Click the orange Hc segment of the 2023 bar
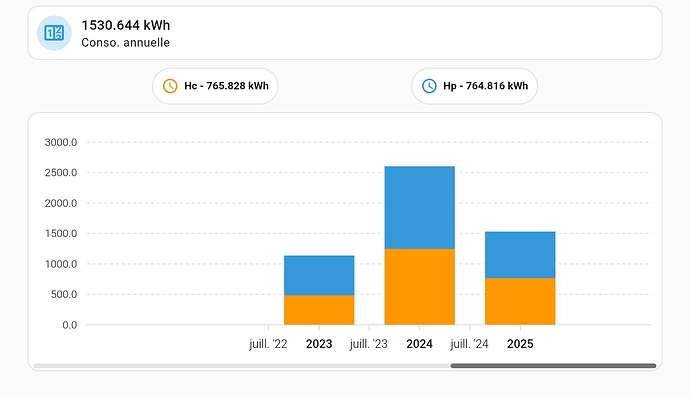 tap(319, 310)
